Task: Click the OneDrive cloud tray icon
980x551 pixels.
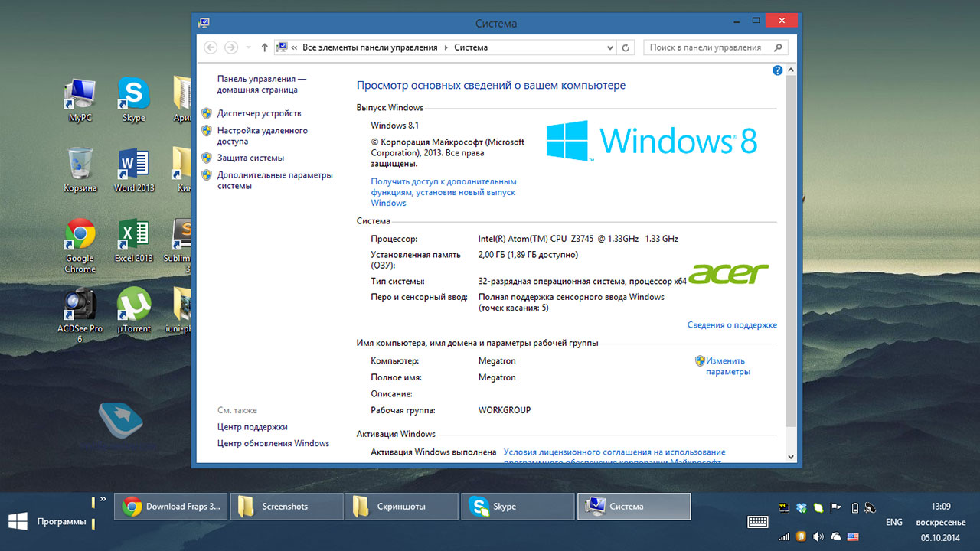Action: [x=835, y=536]
